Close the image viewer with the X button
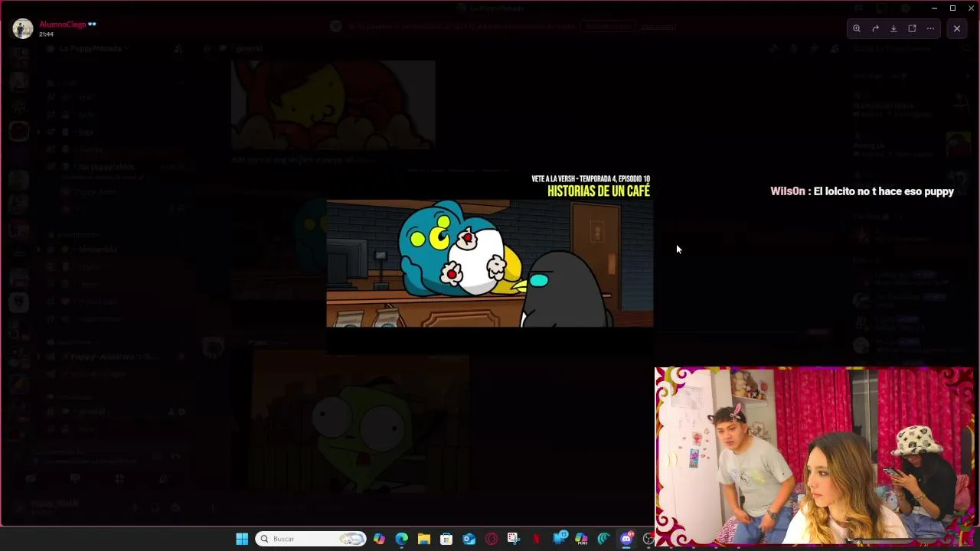Screen dimensions: 980x551 point(957,28)
